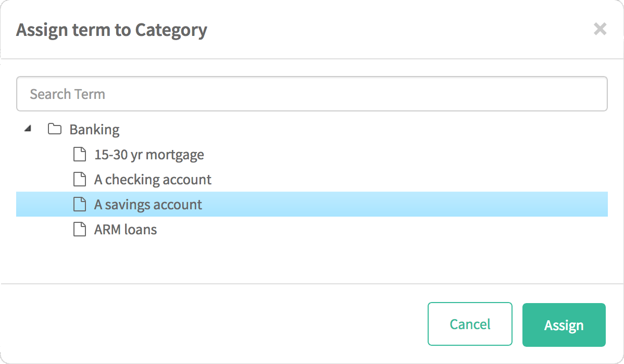Click blank space right of Banking label
Viewport: 624px width, 364px height.
(364, 129)
